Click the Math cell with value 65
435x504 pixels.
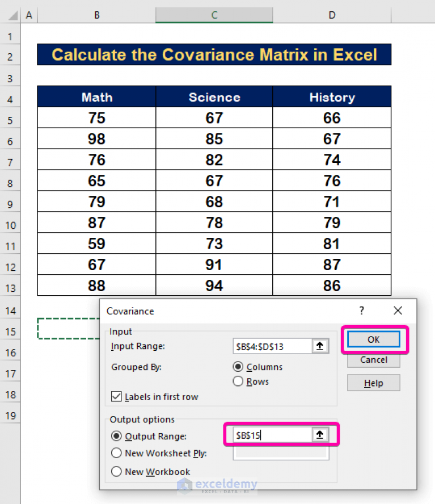[97, 180]
